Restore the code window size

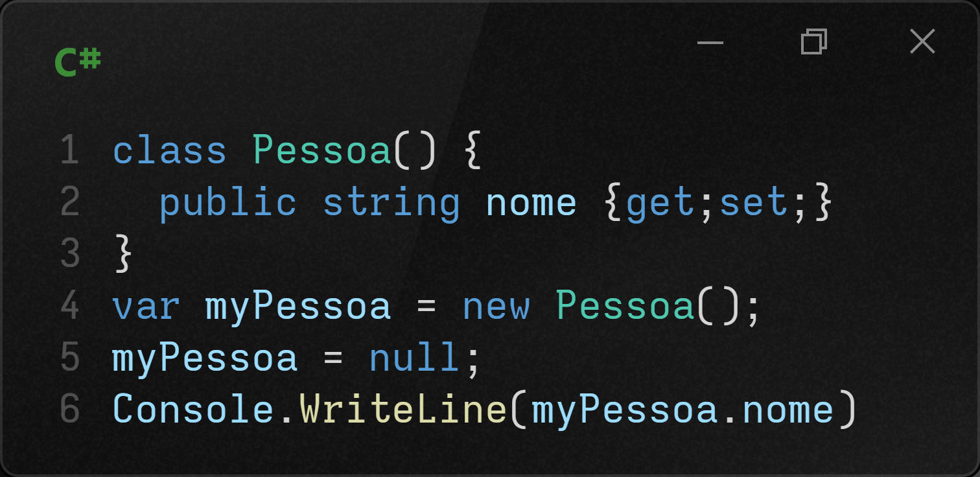[814, 41]
